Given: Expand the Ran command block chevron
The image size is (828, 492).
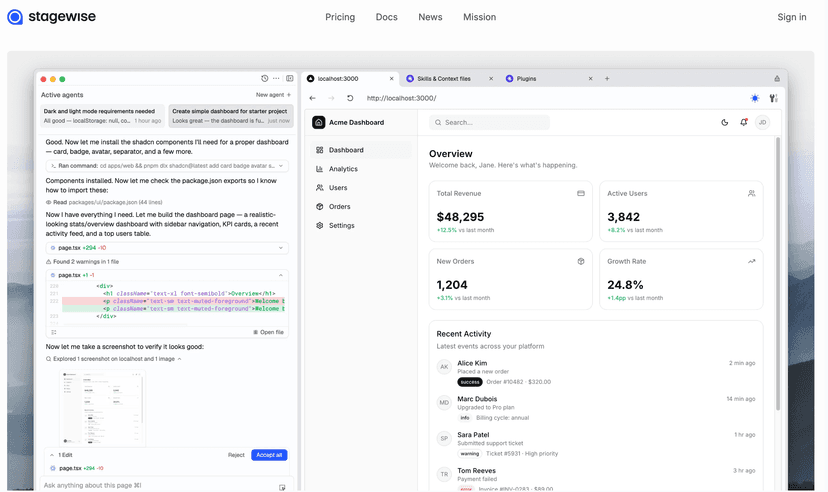Looking at the screenshot, I should click(283, 165).
